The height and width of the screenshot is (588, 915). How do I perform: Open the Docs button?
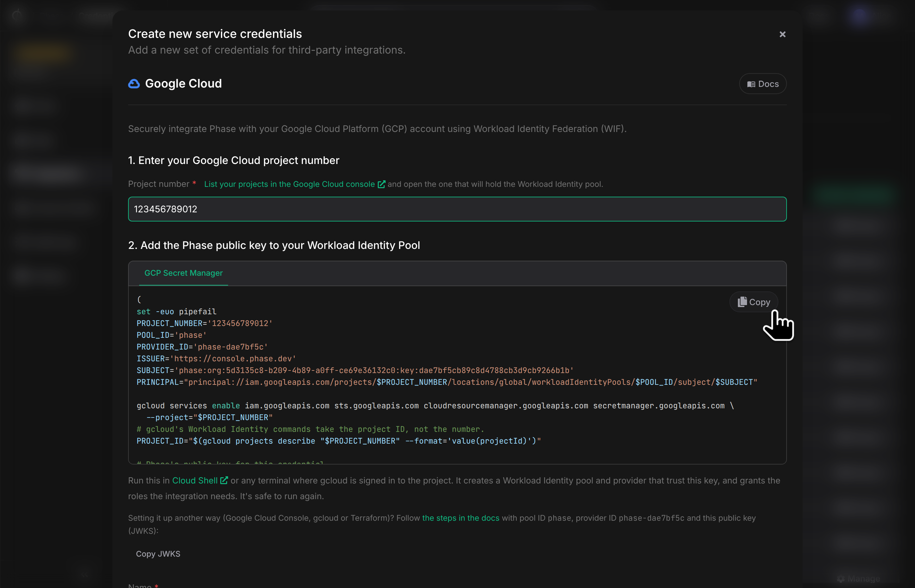point(763,84)
